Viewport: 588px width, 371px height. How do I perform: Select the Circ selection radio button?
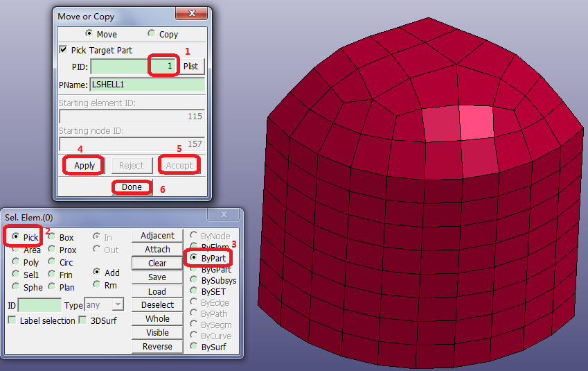coord(52,262)
